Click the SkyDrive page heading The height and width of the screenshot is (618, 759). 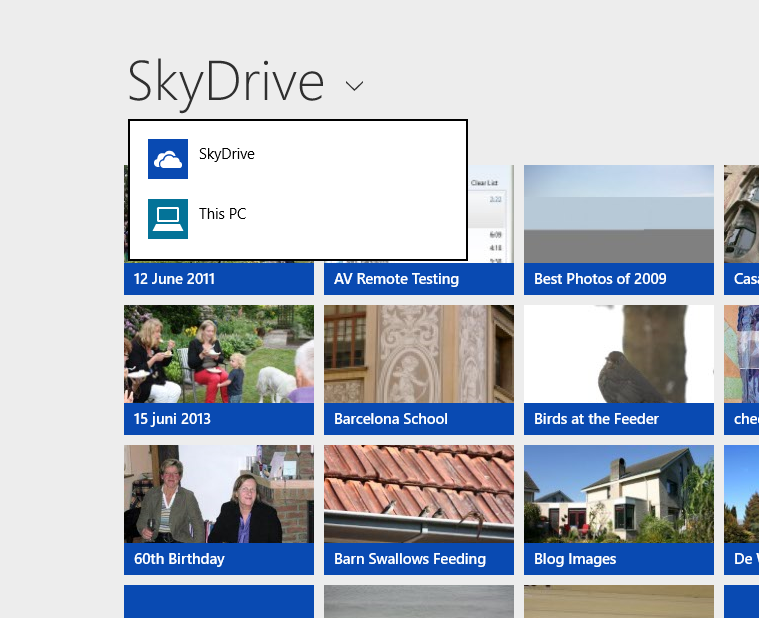tap(226, 82)
